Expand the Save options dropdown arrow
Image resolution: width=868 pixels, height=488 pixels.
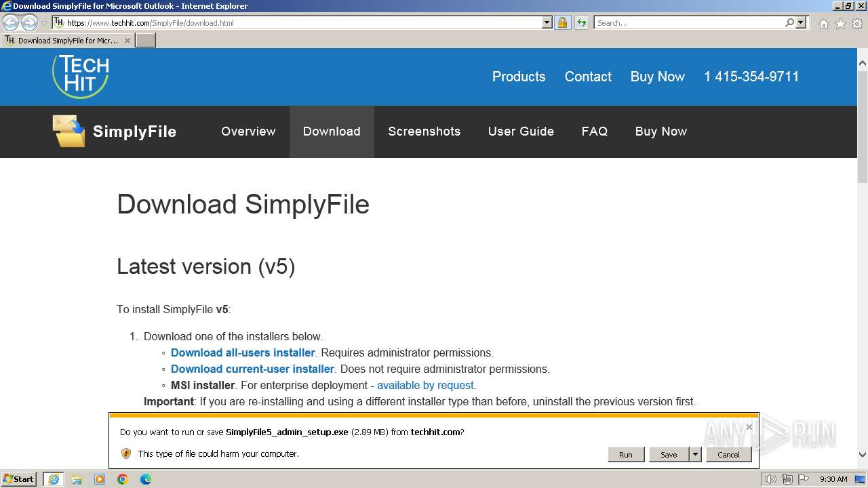(x=695, y=454)
